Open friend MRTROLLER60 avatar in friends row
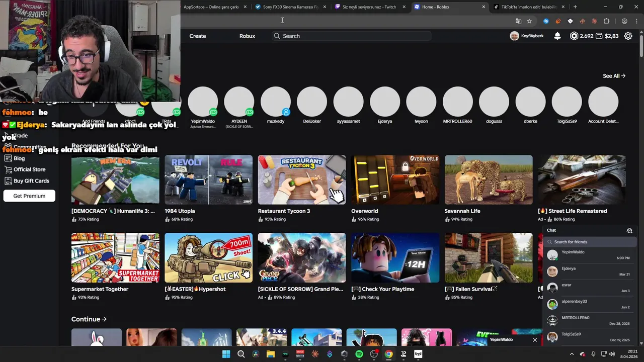The width and height of the screenshot is (644, 362). point(457,102)
